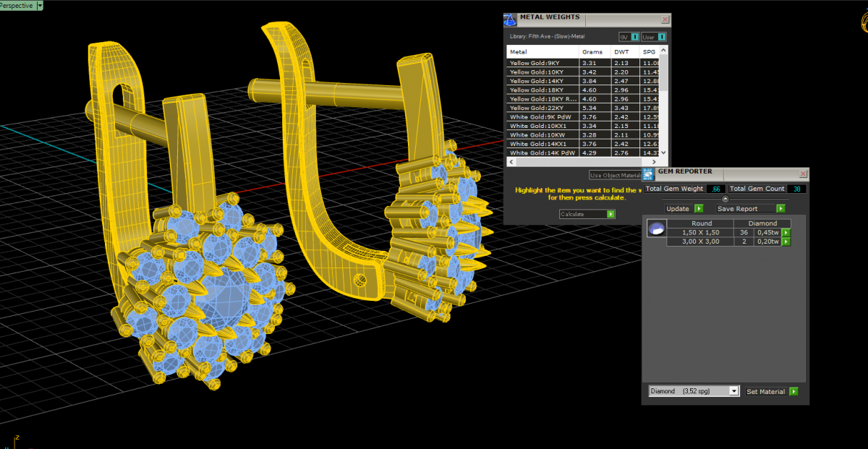The height and width of the screenshot is (449, 868).
Task: Open the Perspective viewport menu arrow
Action: click(x=39, y=5)
